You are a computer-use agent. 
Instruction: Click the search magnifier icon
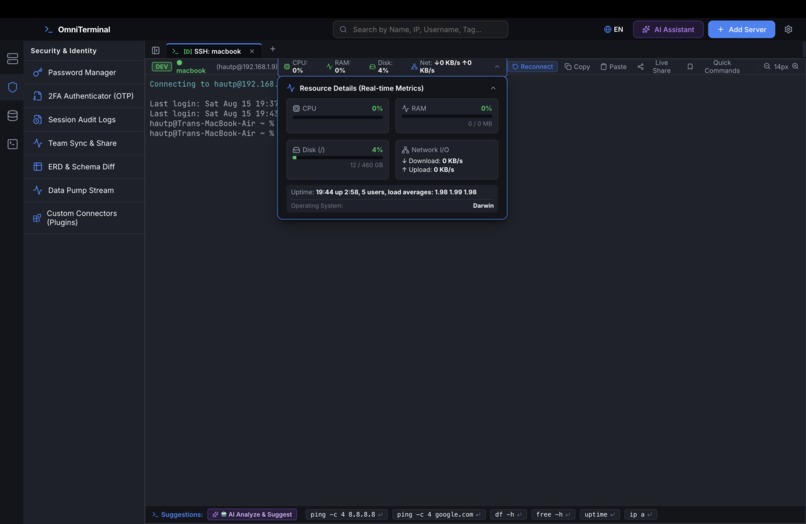click(x=343, y=29)
